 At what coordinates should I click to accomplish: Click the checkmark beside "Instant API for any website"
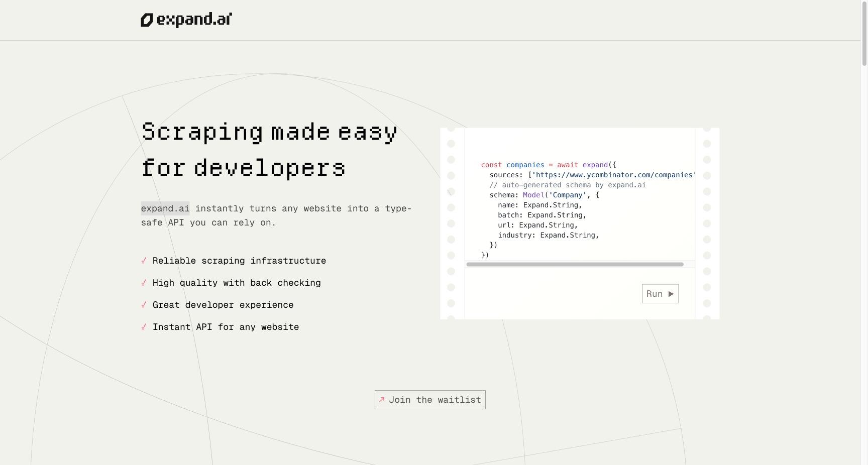tap(145, 327)
